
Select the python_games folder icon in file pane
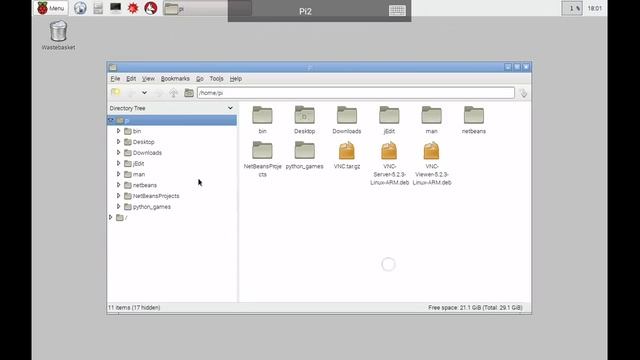[x=304, y=150]
